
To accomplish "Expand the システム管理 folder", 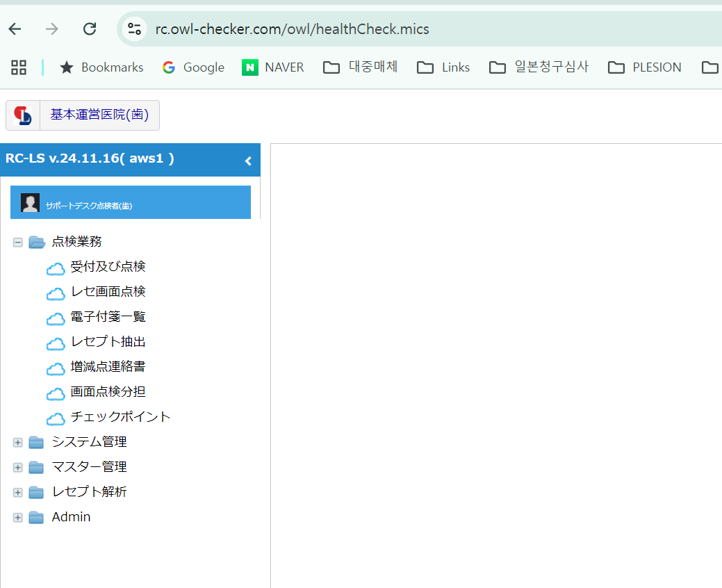I will tap(18, 443).
